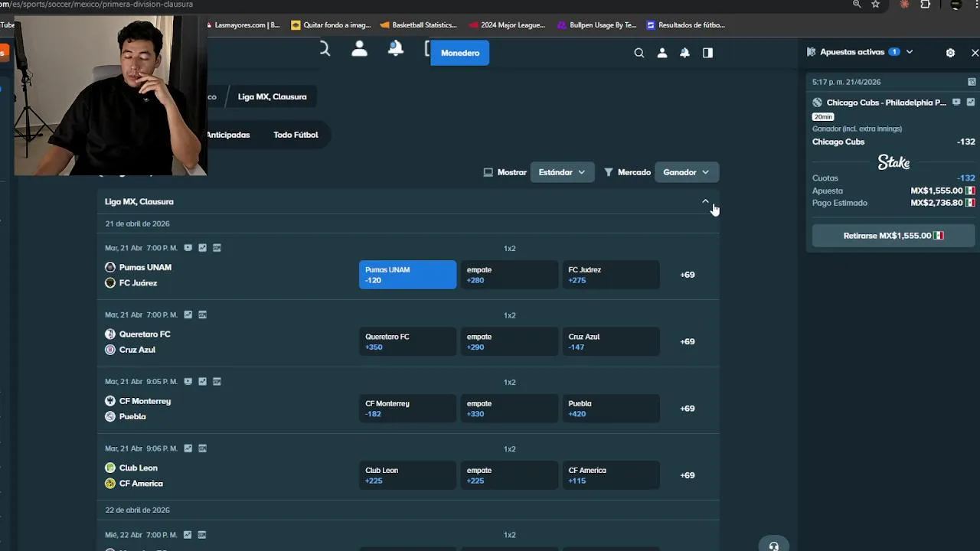Open same game multi icon for Monterrey match
The image size is (980, 551).
217,381
